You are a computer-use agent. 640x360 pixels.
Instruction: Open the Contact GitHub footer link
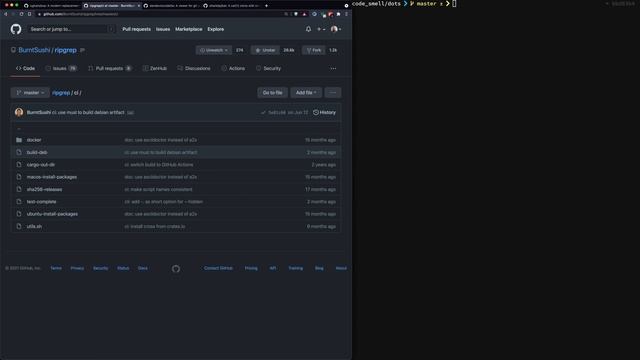(218, 268)
